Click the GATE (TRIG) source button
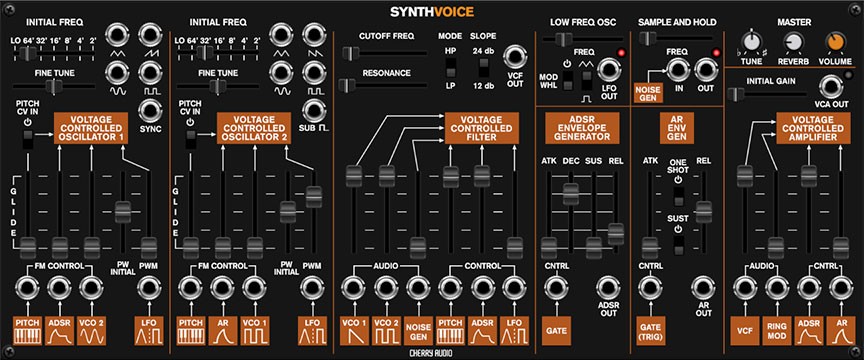 click(x=650, y=331)
